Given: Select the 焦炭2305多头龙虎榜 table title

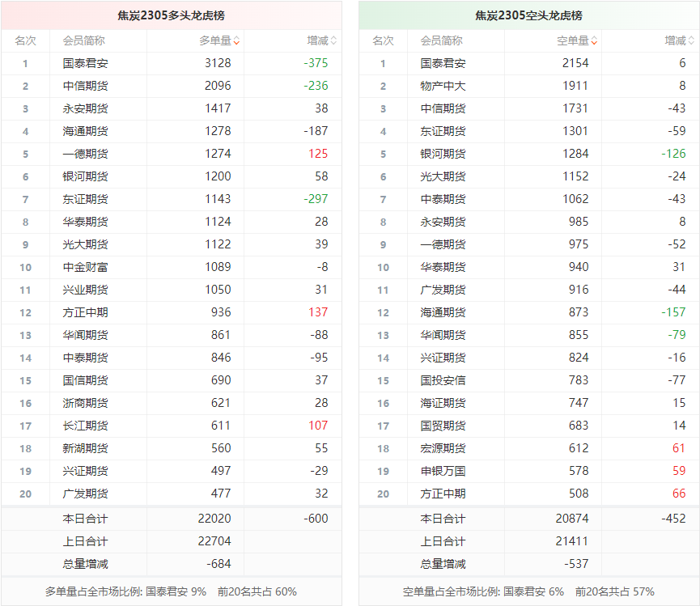Looking at the screenshot, I should click(171, 15).
